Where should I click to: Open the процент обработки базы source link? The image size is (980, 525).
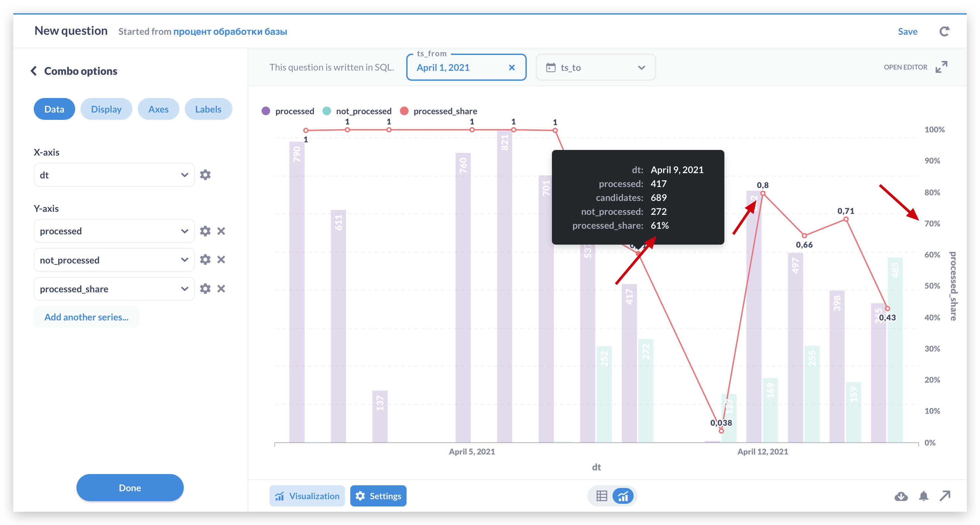pyautogui.click(x=230, y=31)
